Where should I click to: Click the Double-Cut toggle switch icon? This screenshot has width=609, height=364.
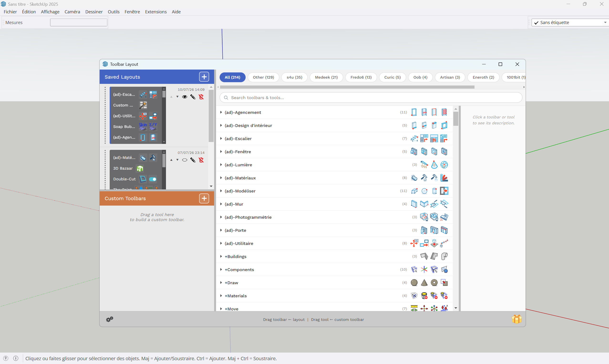tap(153, 179)
